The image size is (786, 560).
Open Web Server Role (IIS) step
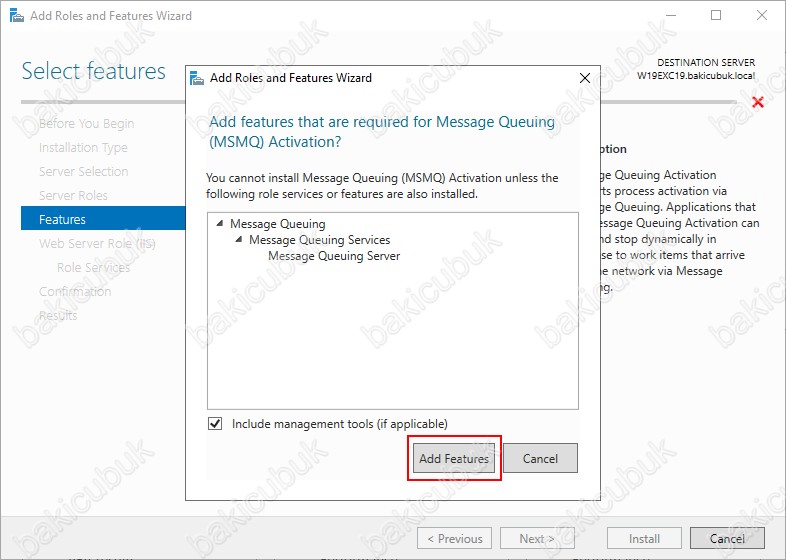pos(97,244)
